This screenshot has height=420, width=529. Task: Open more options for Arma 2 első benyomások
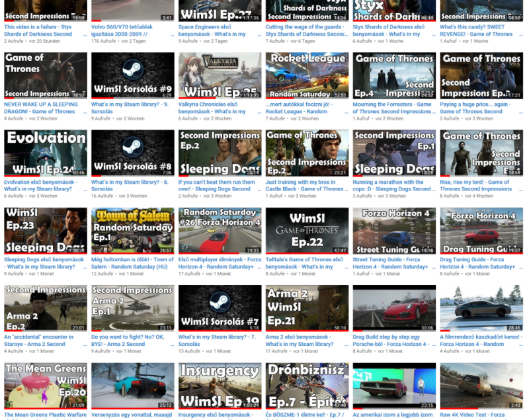(346, 345)
